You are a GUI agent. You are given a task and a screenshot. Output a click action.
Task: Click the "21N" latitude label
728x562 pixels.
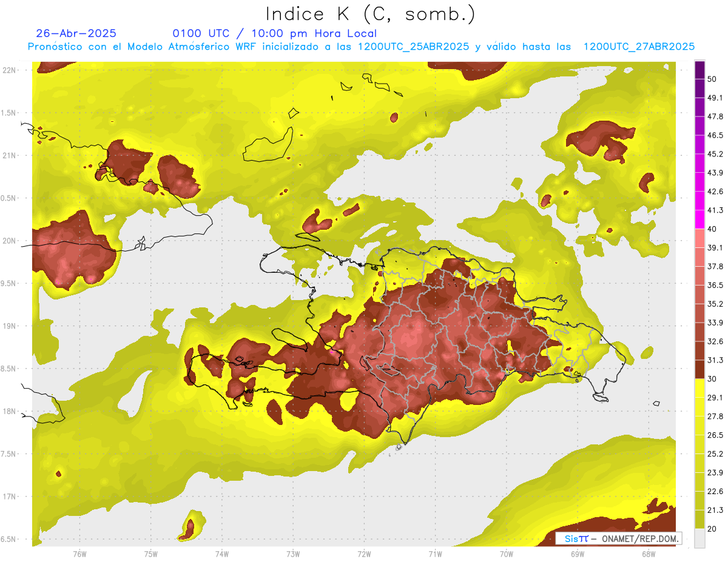click(x=8, y=156)
